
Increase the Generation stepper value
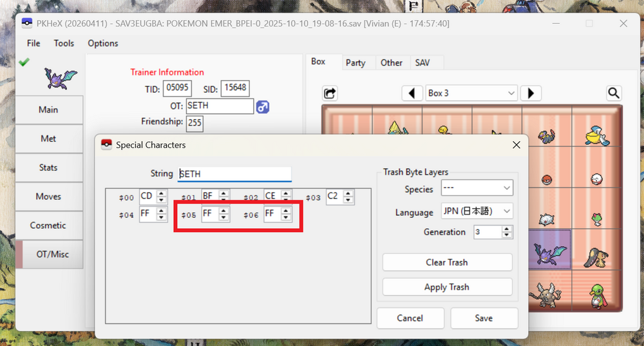coord(507,229)
